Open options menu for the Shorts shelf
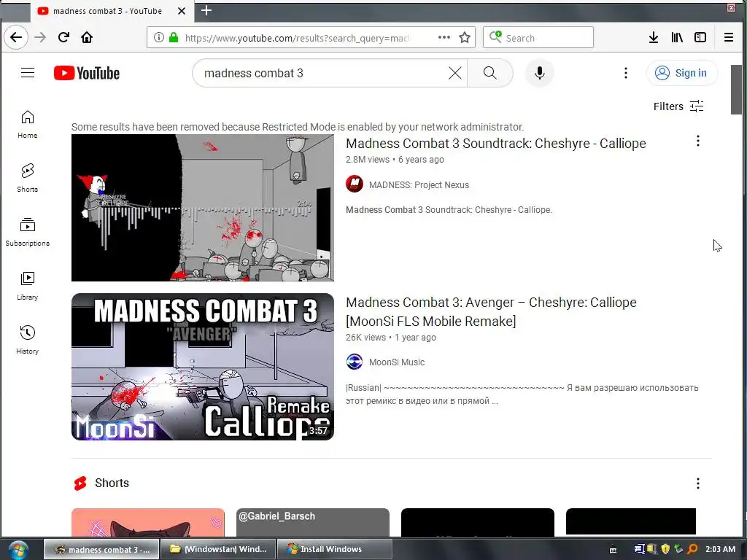 pyautogui.click(x=697, y=483)
